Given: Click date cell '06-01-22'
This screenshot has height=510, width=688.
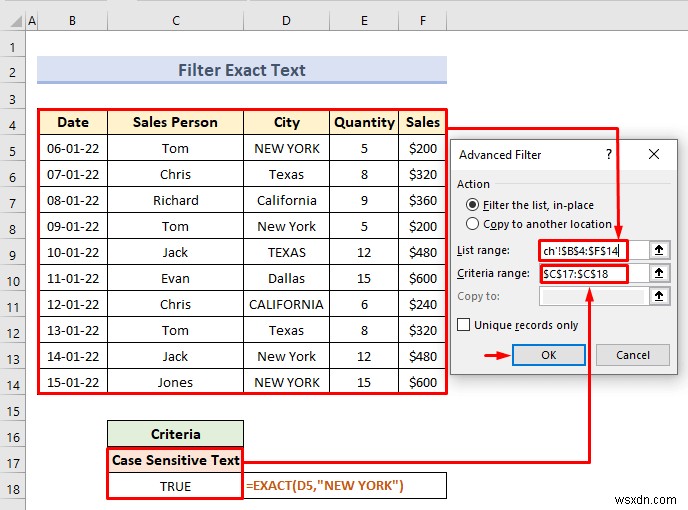Looking at the screenshot, I should tap(73, 148).
